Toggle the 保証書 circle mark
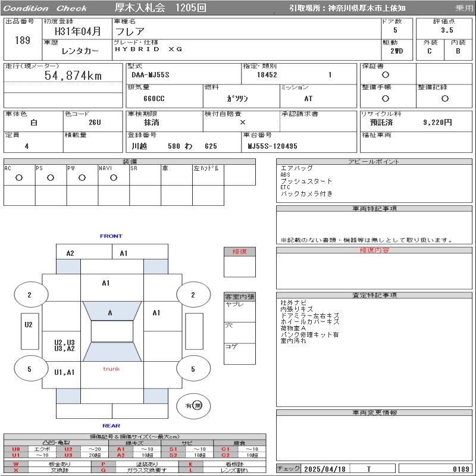The width and height of the screenshot is (476, 476). coord(386,75)
